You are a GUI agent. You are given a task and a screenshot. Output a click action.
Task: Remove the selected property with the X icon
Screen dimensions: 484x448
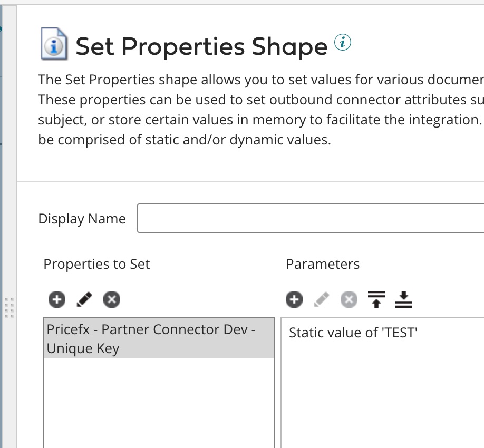112,299
